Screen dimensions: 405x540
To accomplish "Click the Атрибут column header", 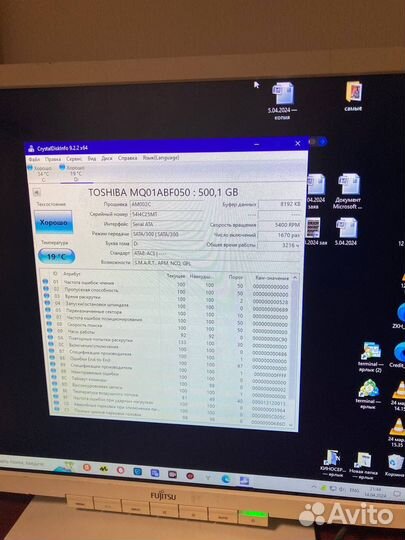I will pos(72,274).
